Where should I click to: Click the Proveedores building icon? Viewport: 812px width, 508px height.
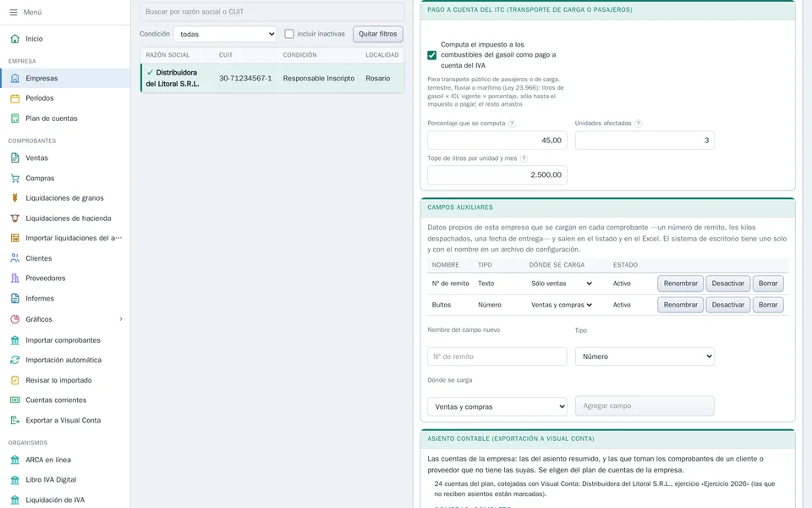15,279
